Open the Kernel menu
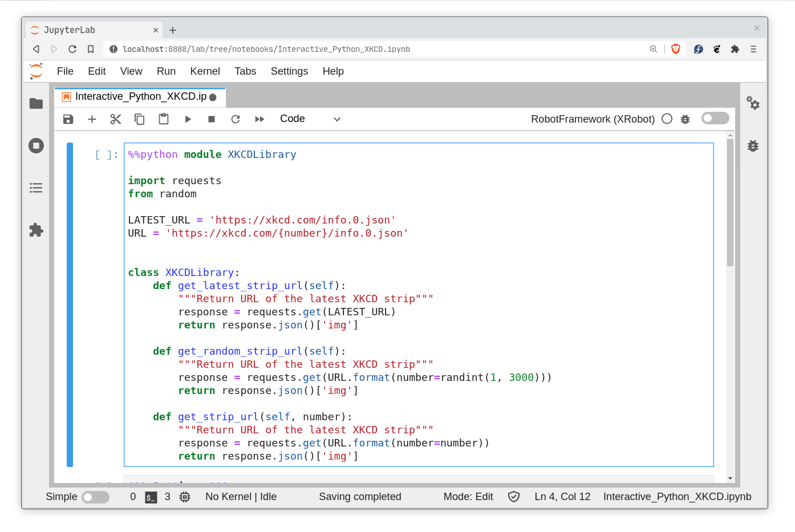The height and width of the screenshot is (532, 795). (205, 71)
